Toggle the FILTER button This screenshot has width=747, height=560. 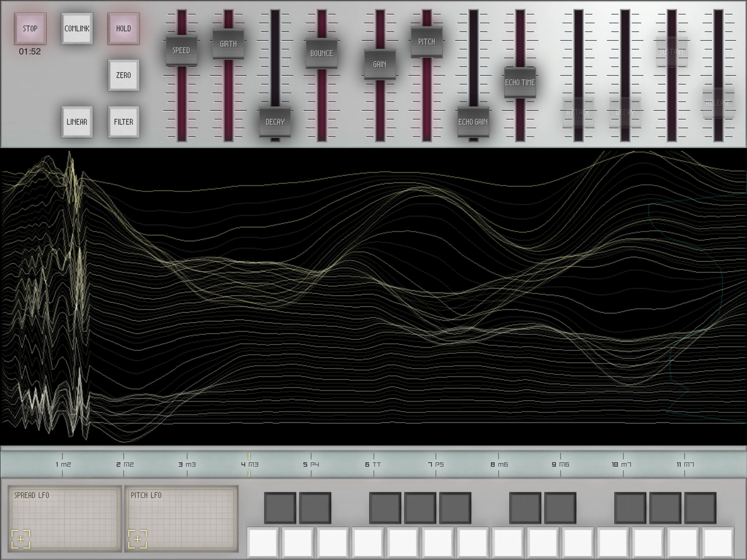click(x=123, y=122)
